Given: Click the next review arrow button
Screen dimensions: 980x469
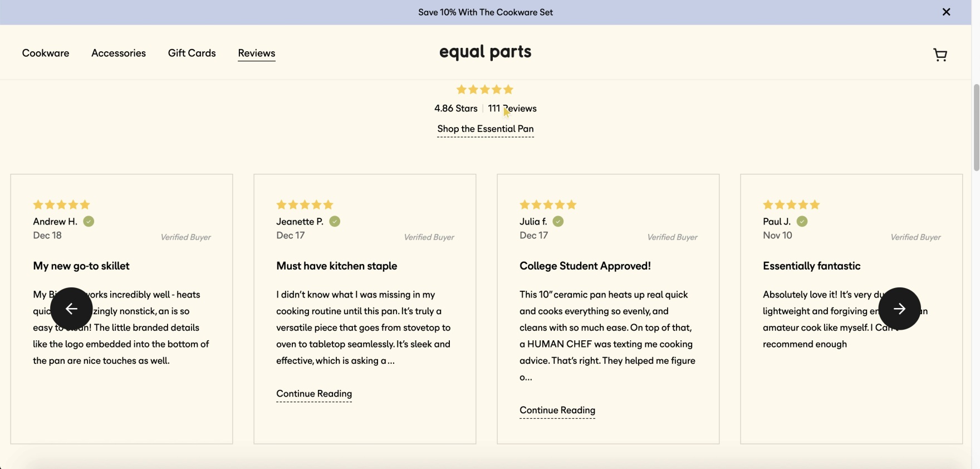Looking at the screenshot, I should (x=899, y=309).
